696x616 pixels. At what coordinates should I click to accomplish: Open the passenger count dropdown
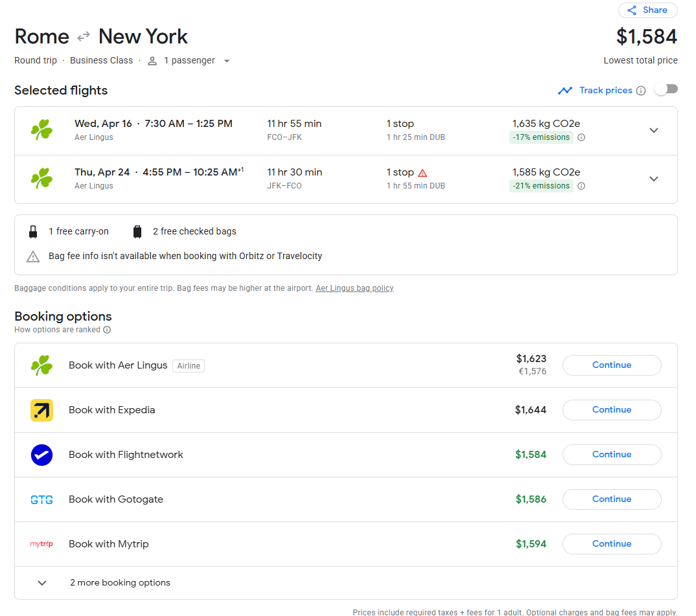coord(226,61)
